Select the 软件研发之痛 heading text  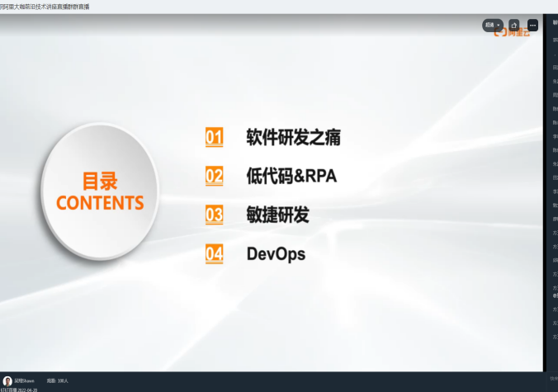[x=293, y=137]
